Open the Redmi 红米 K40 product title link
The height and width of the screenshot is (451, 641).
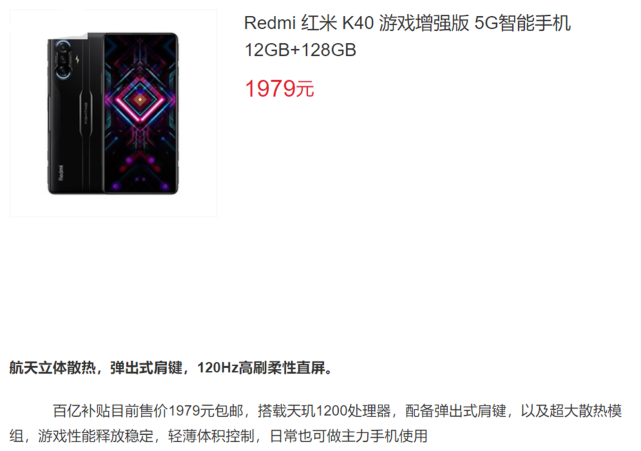pos(407,23)
